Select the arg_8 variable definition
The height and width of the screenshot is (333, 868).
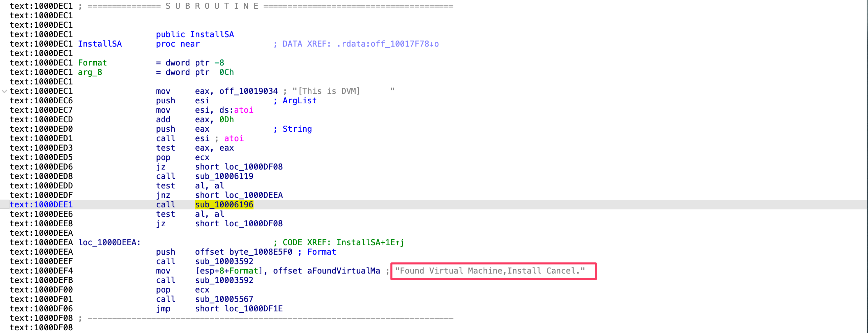coord(90,72)
